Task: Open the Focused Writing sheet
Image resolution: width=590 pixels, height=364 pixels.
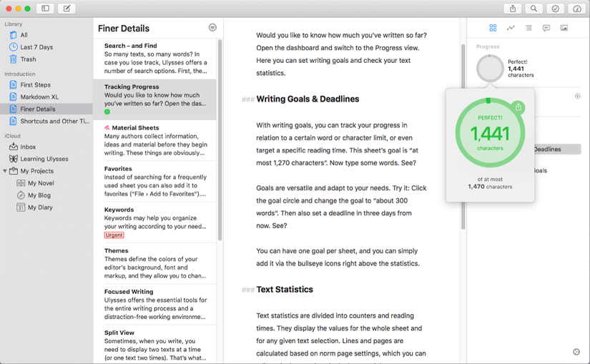Action: point(155,304)
